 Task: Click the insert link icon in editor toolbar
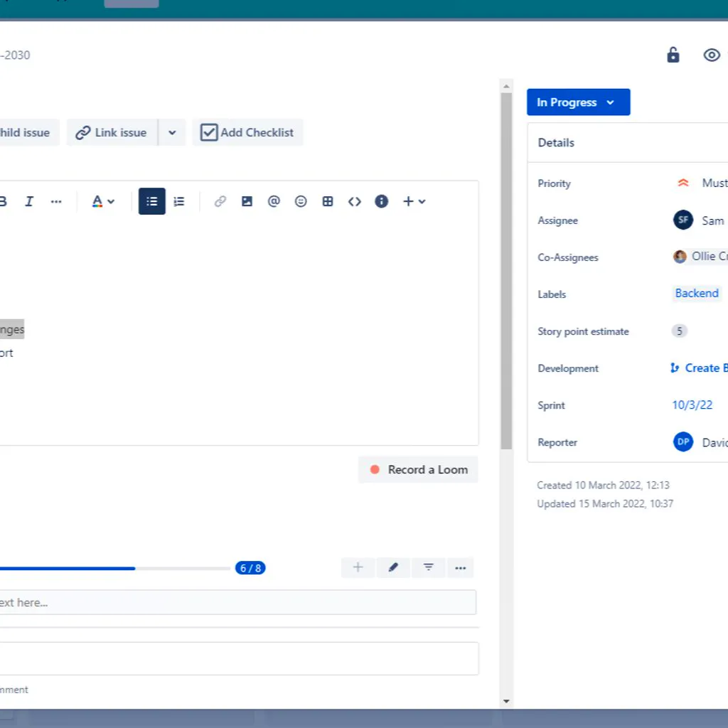click(x=220, y=202)
